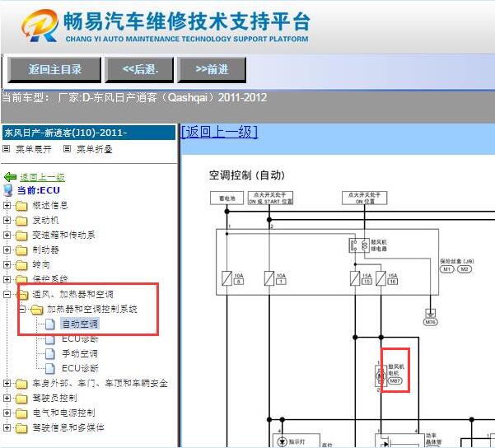This screenshot has height=448, width=495.
Task: Select 自动空调 in the tree
Action: pos(80,324)
